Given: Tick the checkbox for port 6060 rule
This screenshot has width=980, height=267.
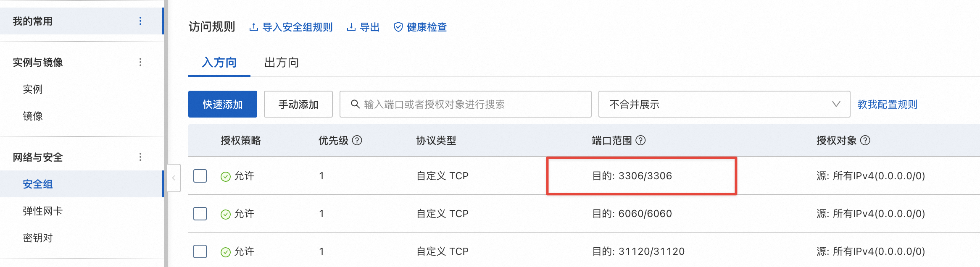Looking at the screenshot, I should [x=200, y=214].
